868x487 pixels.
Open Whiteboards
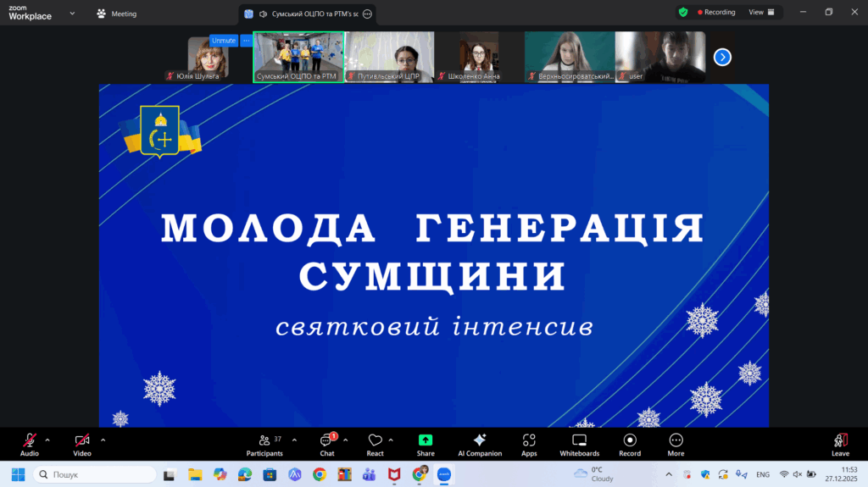579,444
